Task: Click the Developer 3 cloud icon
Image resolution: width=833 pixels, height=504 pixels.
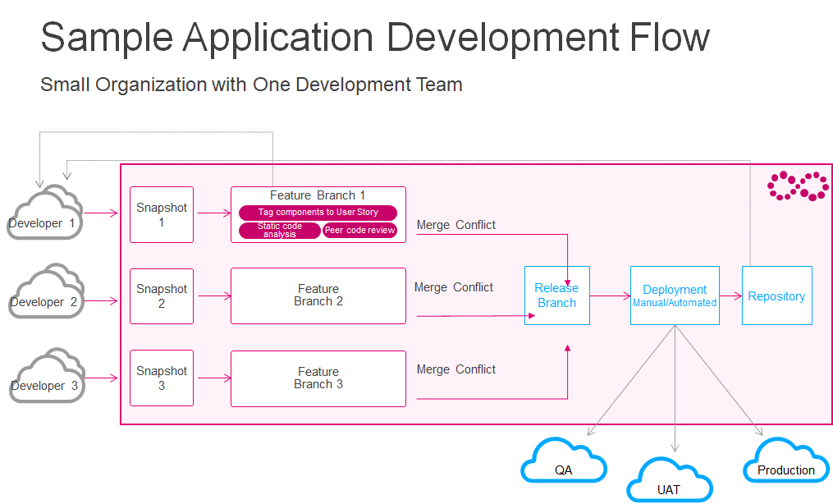Action: point(48,375)
